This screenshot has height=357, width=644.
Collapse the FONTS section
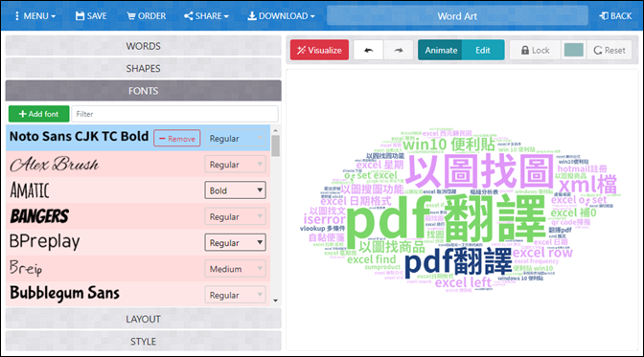(144, 91)
